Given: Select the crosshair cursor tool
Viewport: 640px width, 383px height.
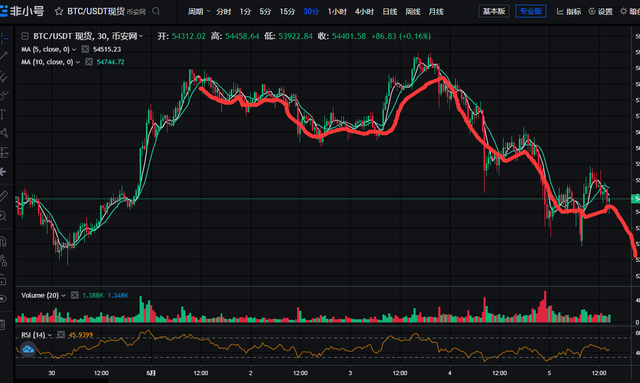Looking at the screenshot, I should click(x=3, y=38).
